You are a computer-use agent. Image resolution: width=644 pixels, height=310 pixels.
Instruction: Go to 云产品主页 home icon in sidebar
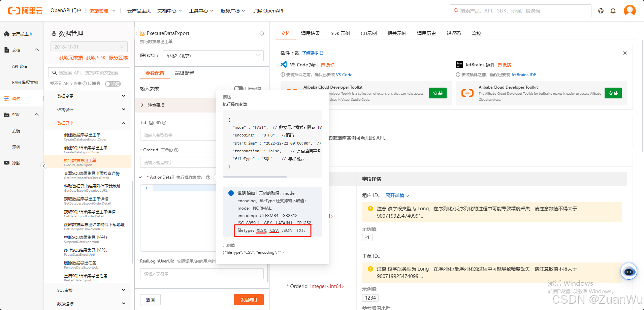tap(7, 34)
